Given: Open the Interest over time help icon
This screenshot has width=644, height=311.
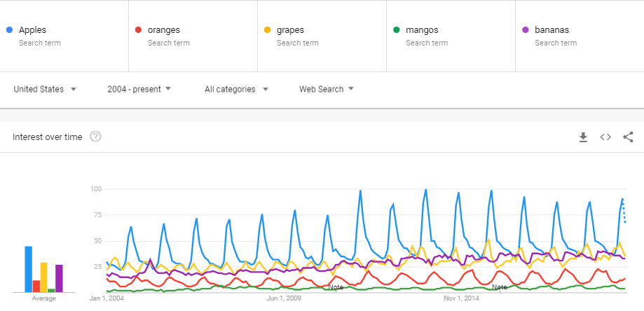Looking at the screenshot, I should (95, 137).
